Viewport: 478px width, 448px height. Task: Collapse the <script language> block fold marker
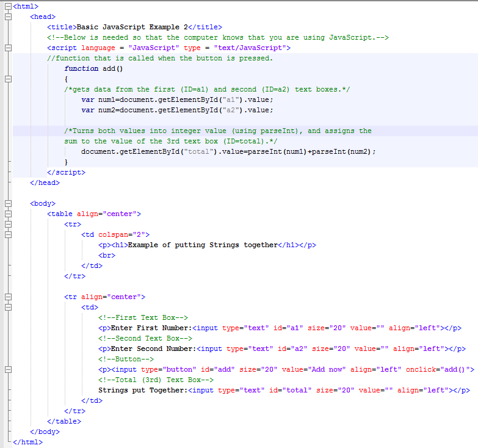[x=8, y=48]
